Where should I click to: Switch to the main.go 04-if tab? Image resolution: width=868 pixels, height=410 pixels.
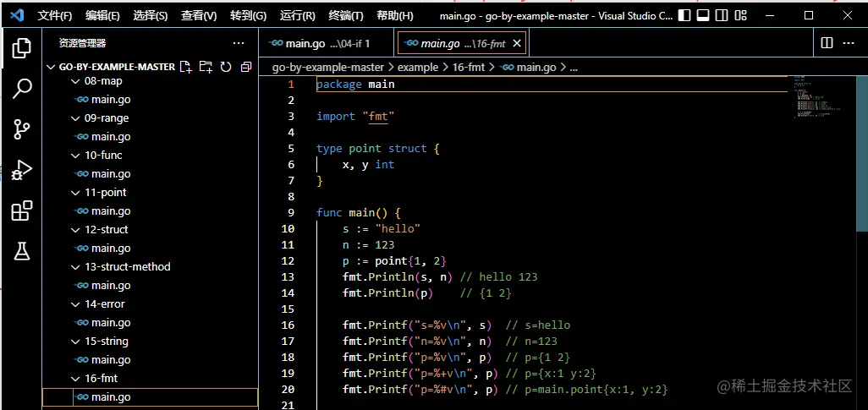(x=327, y=44)
